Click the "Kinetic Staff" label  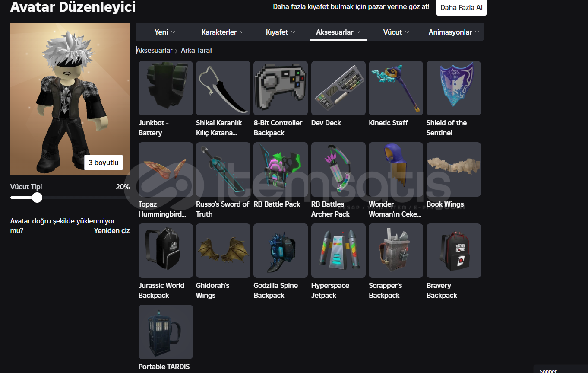(388, 123)
